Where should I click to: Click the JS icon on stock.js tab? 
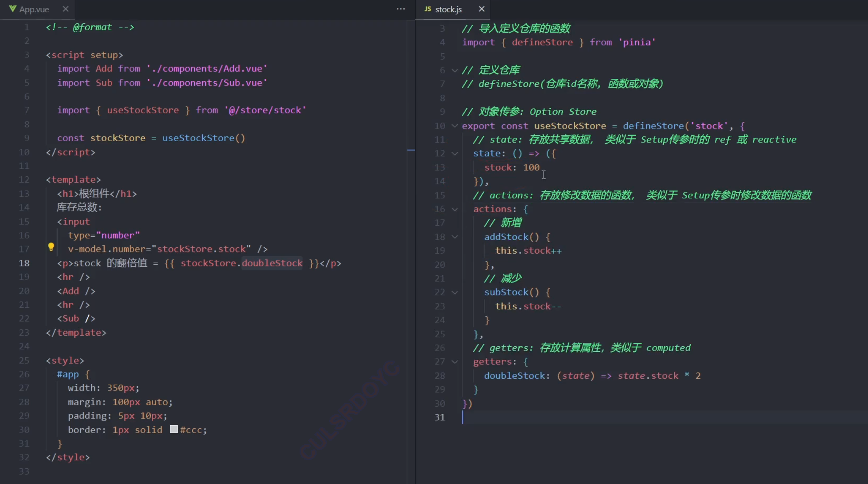(427, 9)
